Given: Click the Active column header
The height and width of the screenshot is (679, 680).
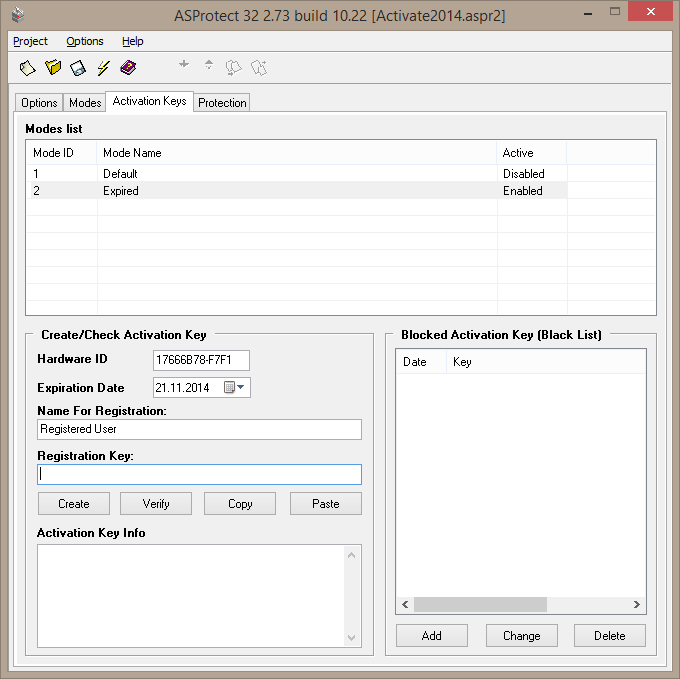Looking at the screenshot, I should point(532,153).
